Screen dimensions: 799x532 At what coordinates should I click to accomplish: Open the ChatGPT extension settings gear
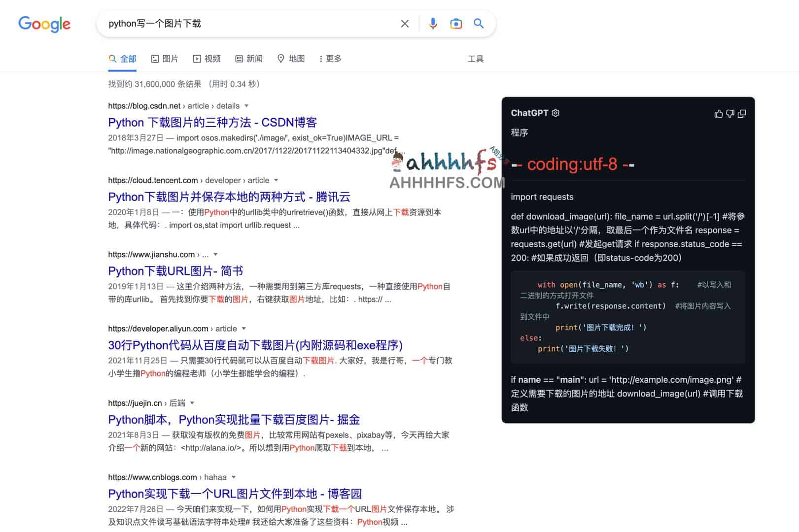[x=556, y=113]
